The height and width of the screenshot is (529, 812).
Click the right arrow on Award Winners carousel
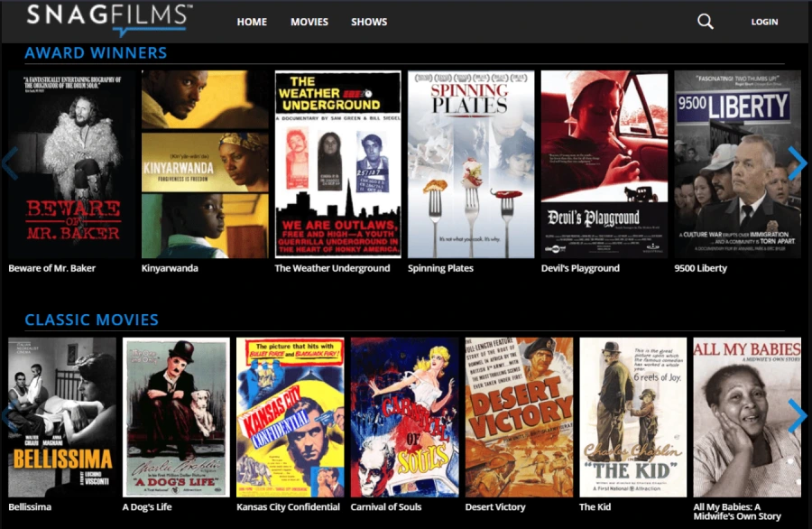798,163
